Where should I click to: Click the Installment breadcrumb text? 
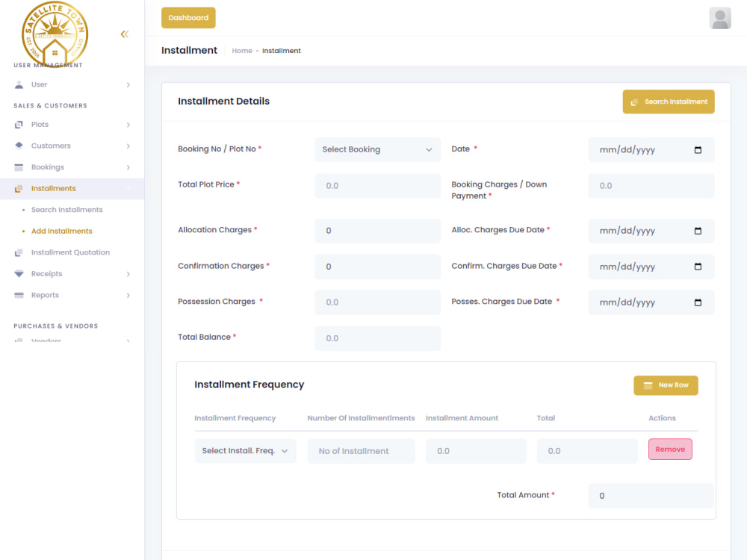tap(281, 51)
